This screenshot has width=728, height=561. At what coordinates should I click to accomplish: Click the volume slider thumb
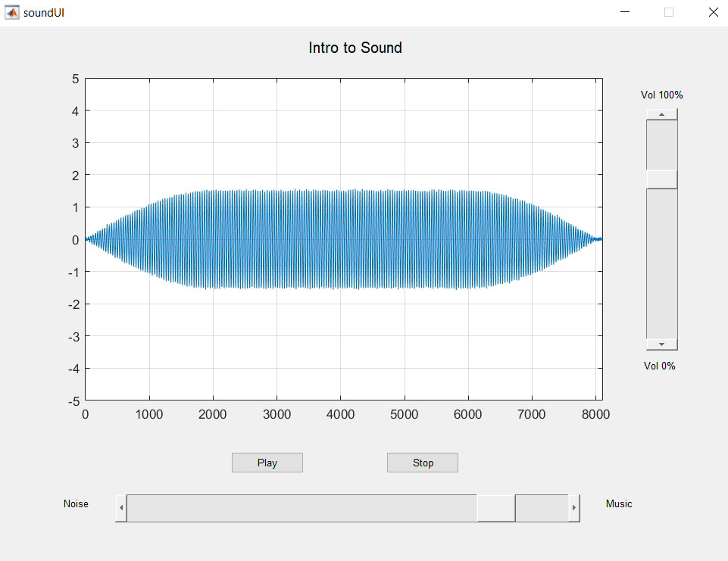(x=661, y=179)
